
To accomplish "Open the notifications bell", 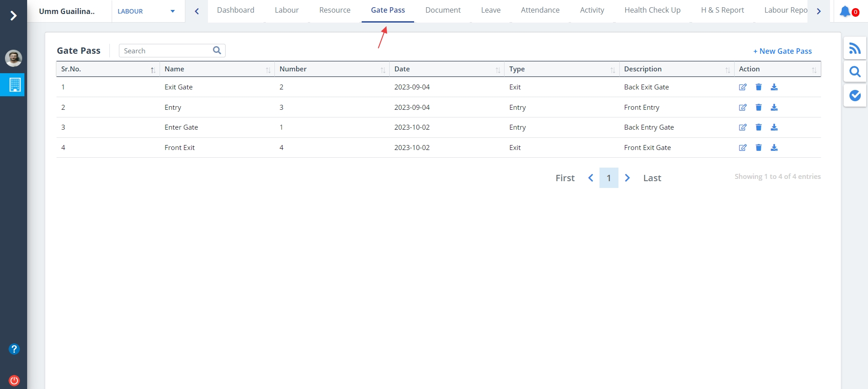I will 845,11.
